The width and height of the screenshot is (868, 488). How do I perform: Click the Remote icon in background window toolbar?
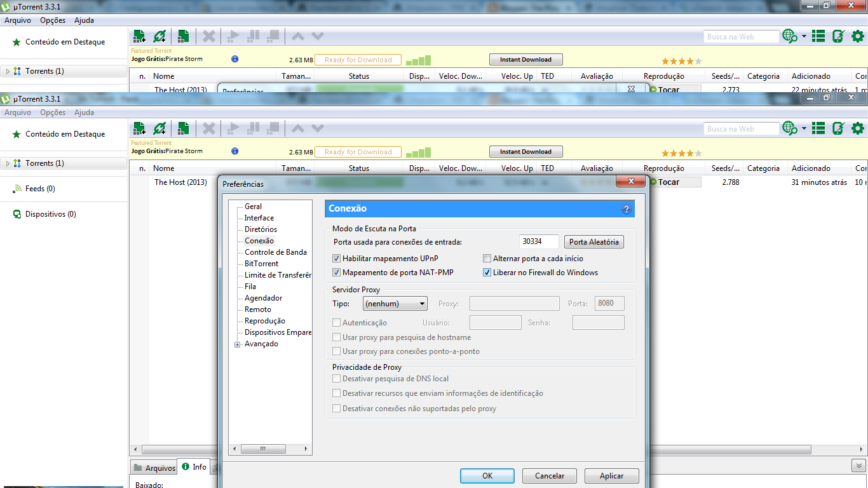click(838, 36)
